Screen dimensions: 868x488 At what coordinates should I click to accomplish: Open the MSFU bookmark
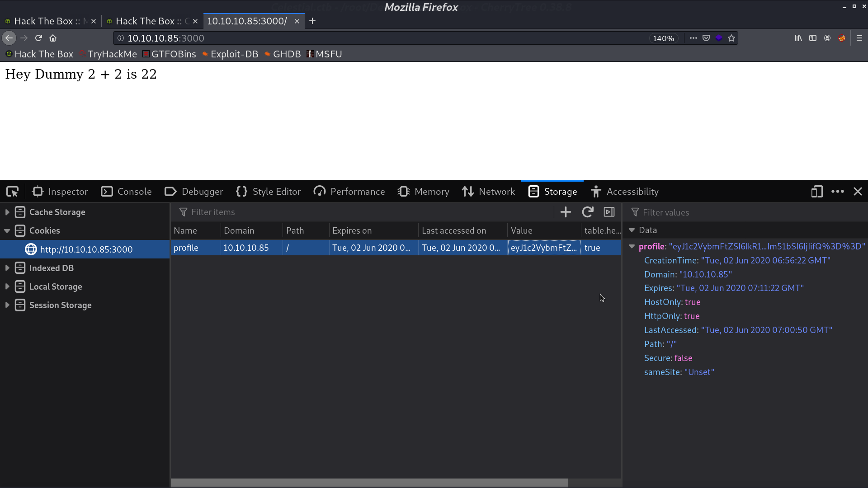pos(324,54)
